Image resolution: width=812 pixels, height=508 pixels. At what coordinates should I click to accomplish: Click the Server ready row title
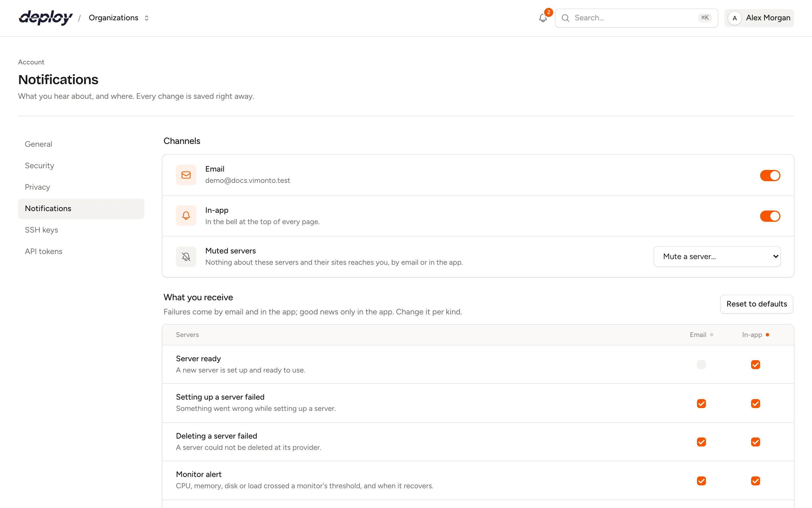point(198,359)
